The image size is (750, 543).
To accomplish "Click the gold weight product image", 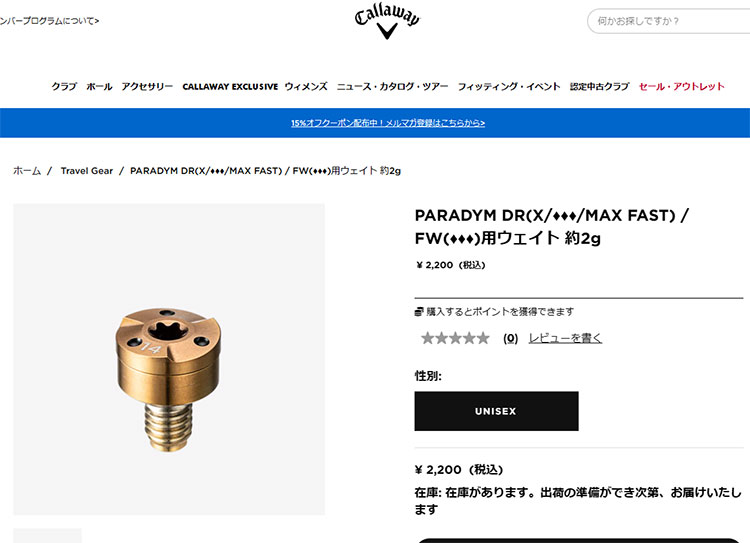I will pos(169,359).
